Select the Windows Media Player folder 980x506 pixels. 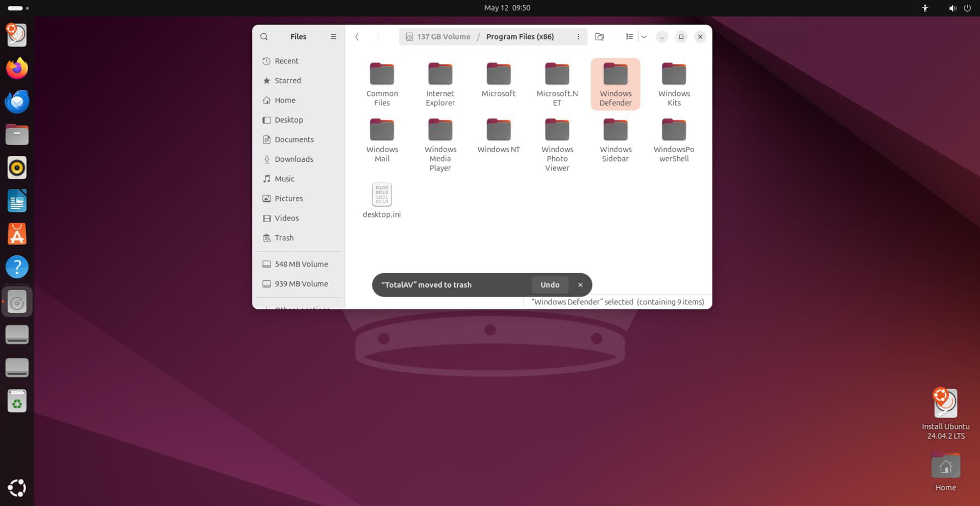(x=440, y=144)
